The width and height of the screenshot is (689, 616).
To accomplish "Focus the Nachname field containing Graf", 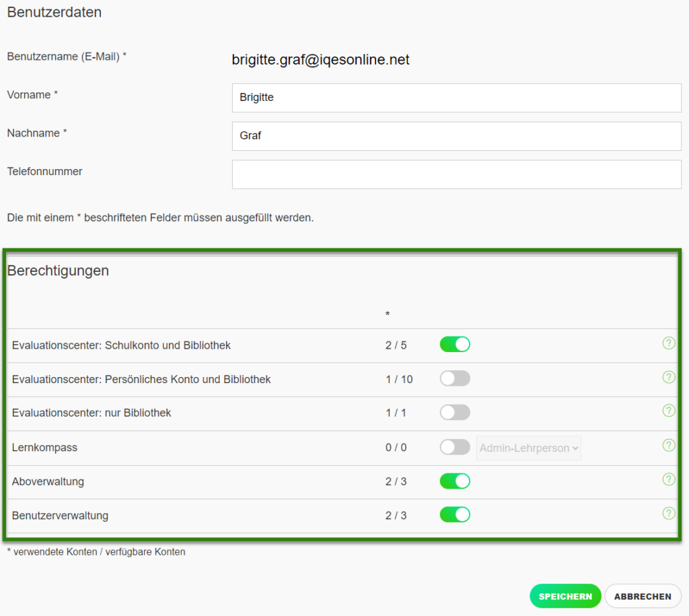I will (x=457, y=136).
